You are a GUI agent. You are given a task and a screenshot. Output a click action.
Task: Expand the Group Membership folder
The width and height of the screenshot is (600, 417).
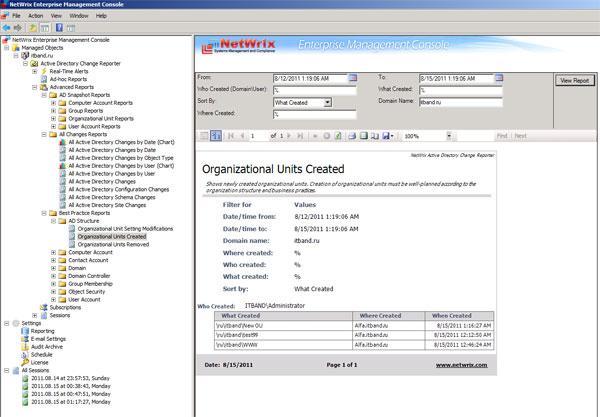[53, 283]
